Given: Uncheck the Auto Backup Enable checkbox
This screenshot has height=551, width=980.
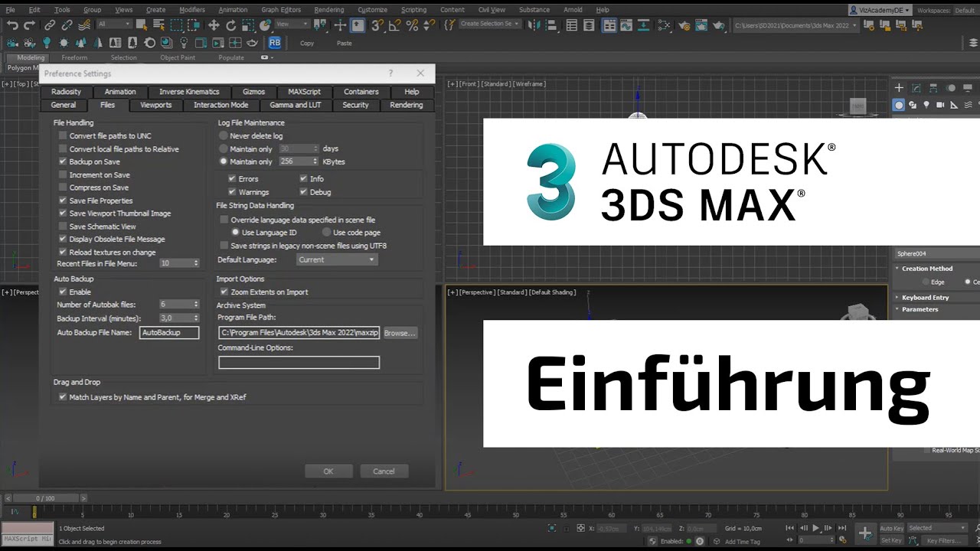Looking at the screenshot, I should point(63,292).
